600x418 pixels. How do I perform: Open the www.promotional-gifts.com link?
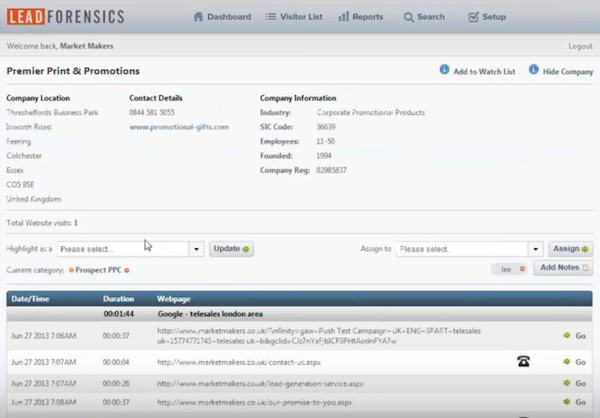tap(178, 127)
